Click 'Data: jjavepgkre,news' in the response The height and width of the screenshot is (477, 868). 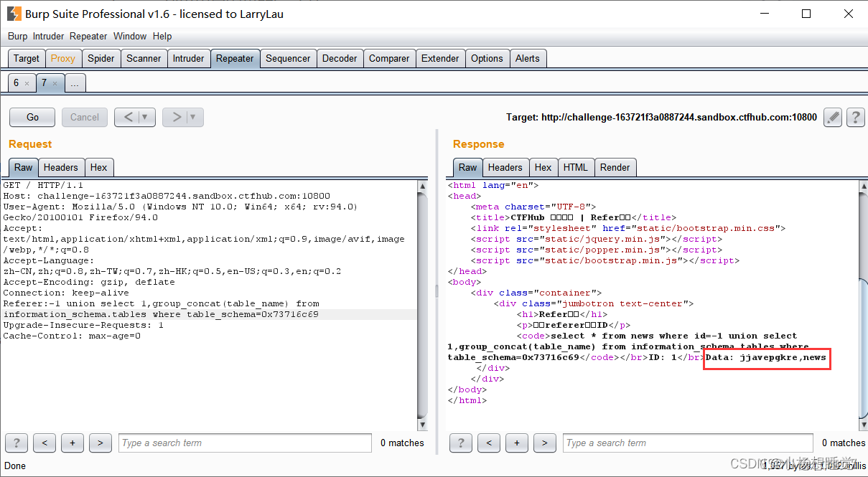point(766,357)
